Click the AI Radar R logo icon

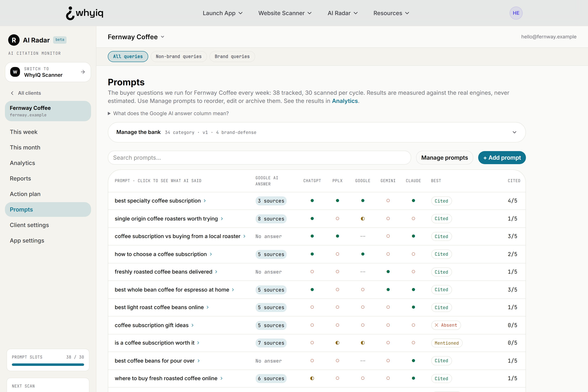(x=14, y=40)
